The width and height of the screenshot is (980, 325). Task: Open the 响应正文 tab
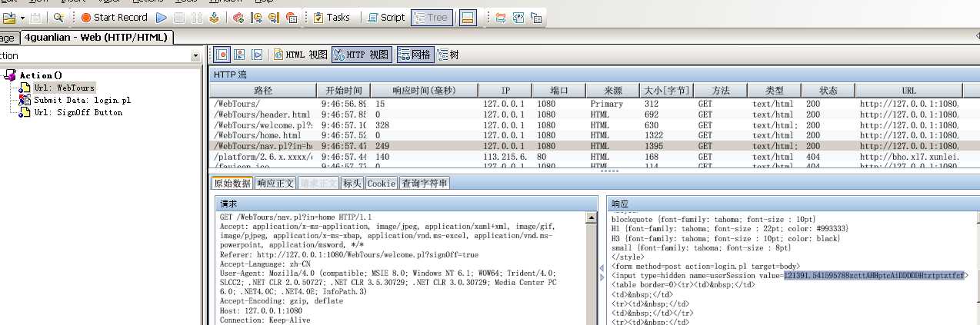(x=275, y=184)
